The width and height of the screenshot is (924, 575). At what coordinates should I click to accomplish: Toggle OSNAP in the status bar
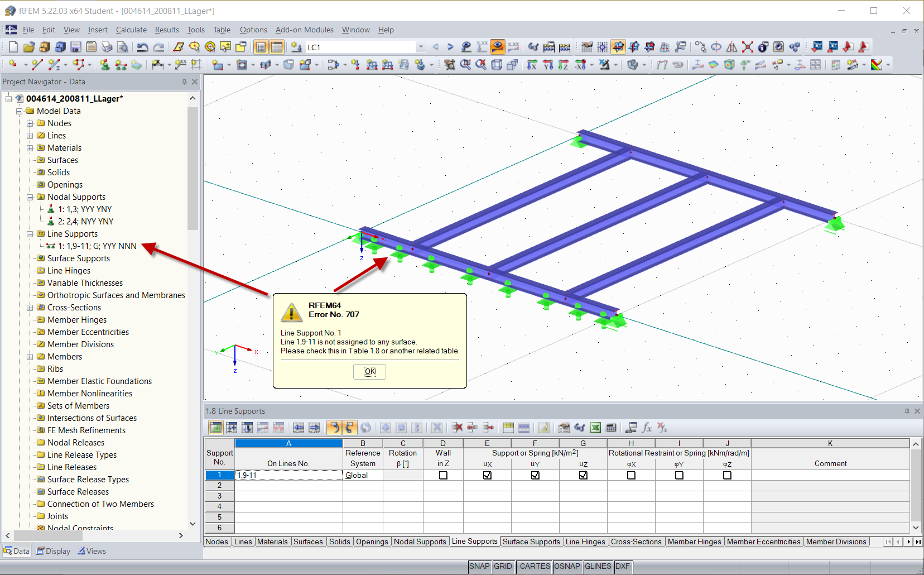(x=567, y=566)
